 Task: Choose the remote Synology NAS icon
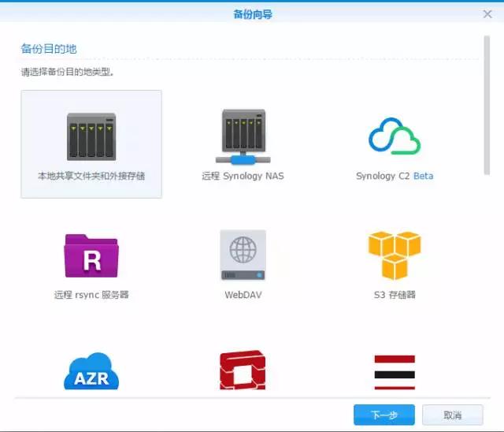(243, 136)
